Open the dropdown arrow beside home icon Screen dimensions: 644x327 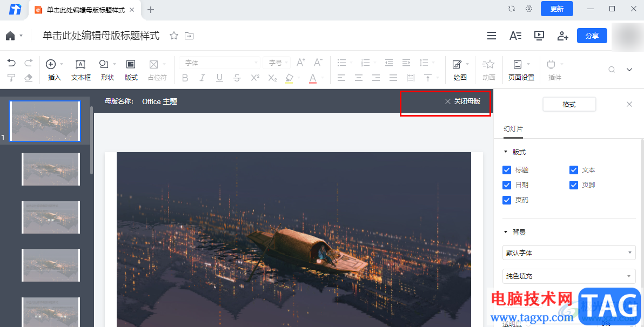click(x=22, y=36)
